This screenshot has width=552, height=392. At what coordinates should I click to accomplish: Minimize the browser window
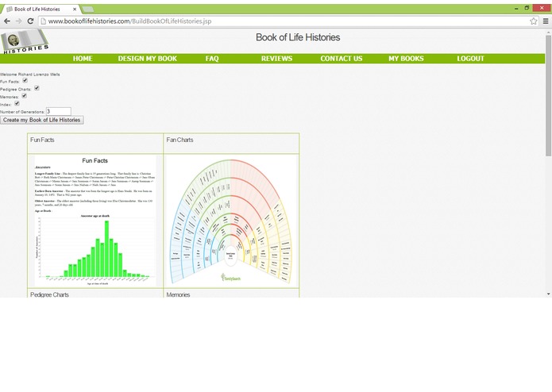tap(516, 9)
